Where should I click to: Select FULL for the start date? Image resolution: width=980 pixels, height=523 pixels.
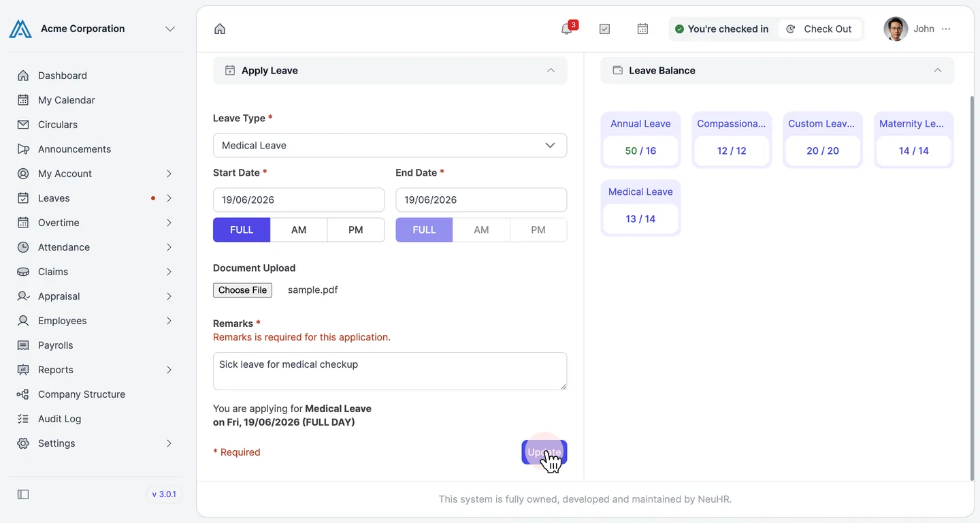tap(242, 229)
